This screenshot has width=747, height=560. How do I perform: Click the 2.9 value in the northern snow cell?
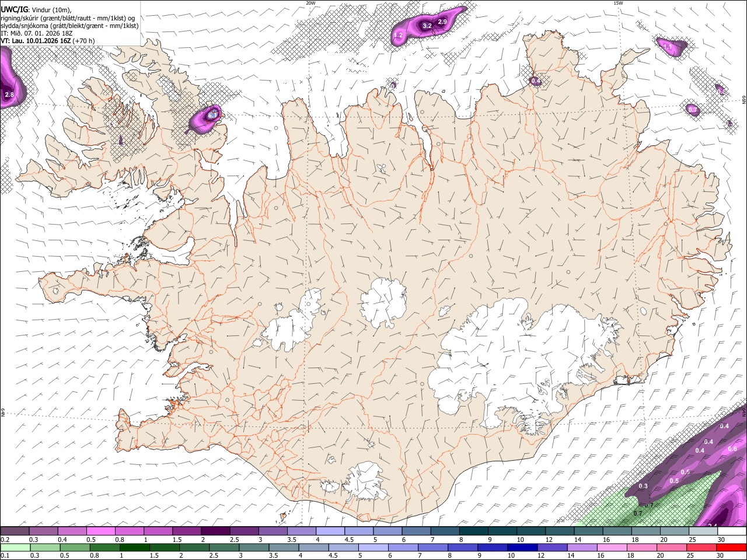442,22
